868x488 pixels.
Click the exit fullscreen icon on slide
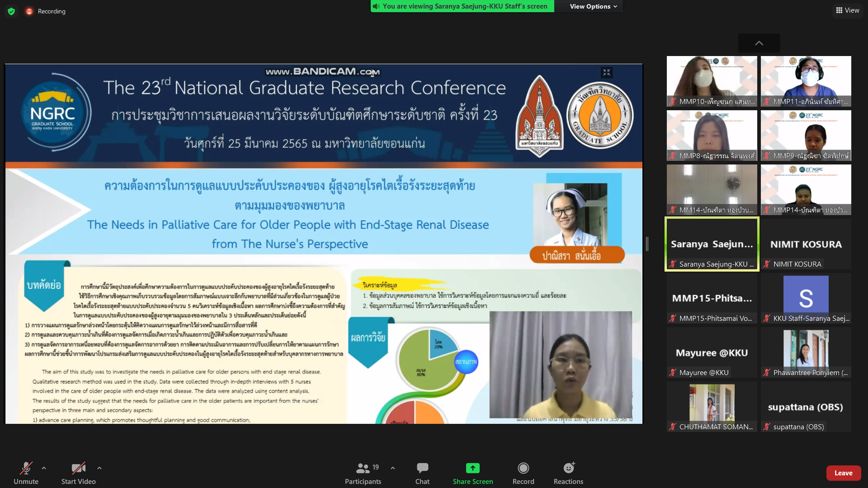pyautogui.click(x=606, y=72)
